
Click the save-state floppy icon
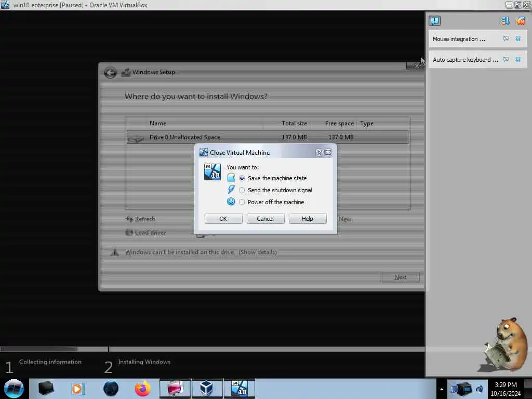pos(231,178)
